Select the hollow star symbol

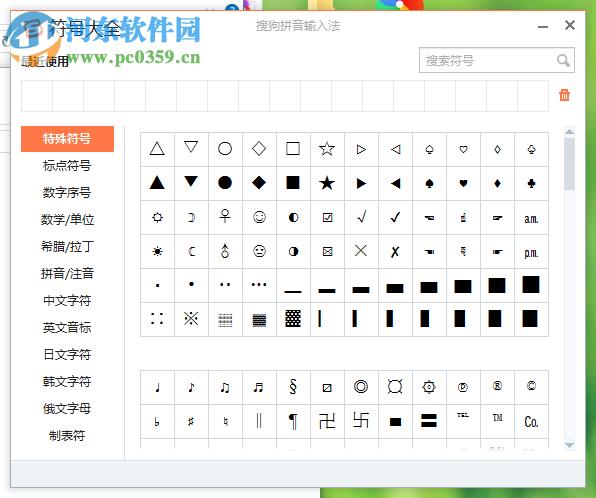tap(327, 149)
